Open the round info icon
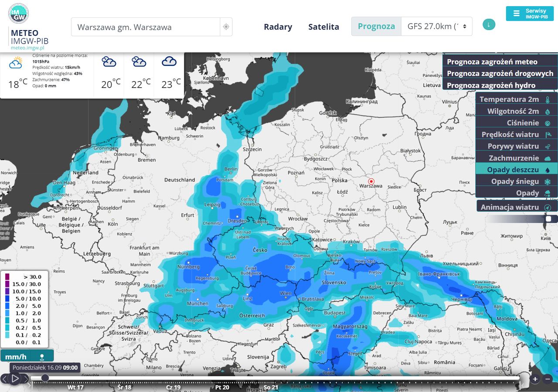 tap(489, 24)
